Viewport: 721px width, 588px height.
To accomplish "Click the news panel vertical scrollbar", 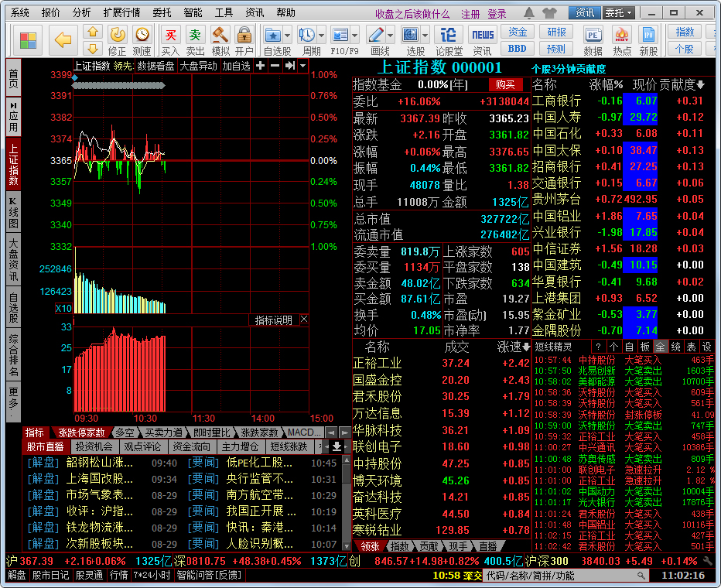I will pos(347,503).
